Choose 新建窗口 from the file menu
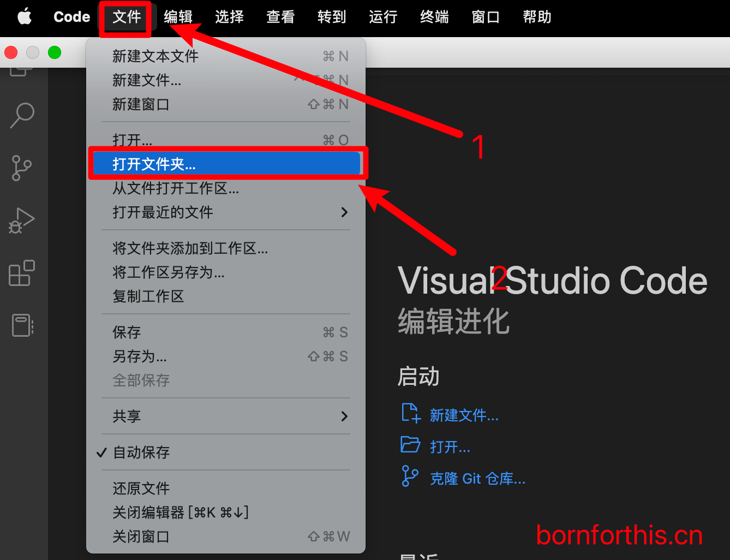 point(226,104)
